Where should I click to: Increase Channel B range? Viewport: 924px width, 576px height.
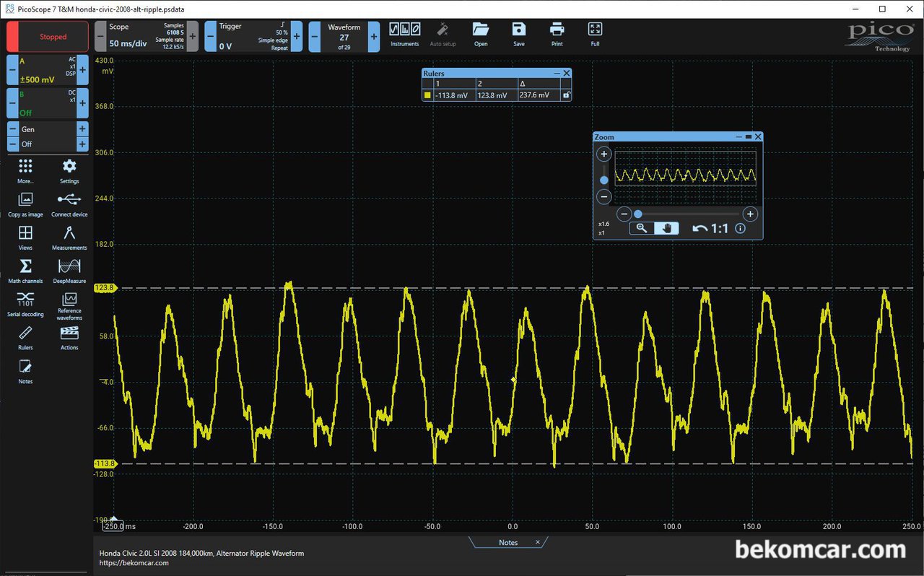pos(83,103)
